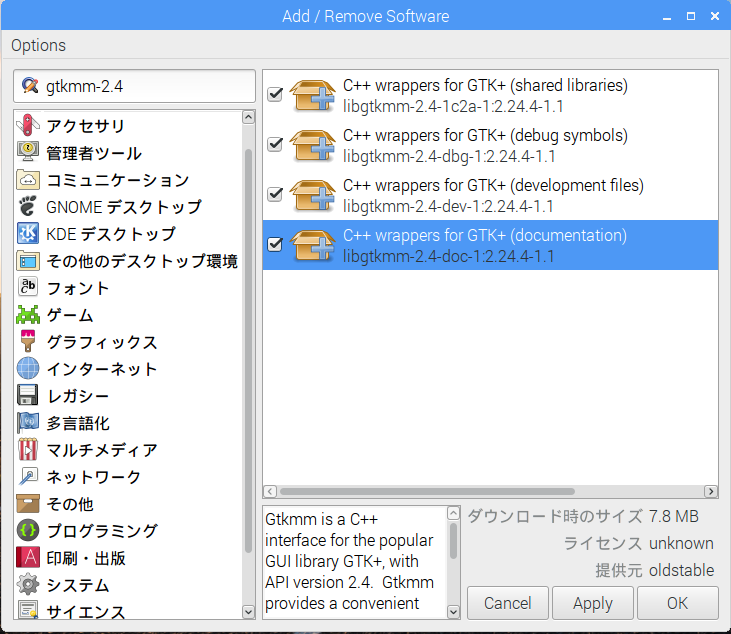Select the KDE デスクトップ category icon
This screenshot has height=634, width=731.
[x=28, y=234]
